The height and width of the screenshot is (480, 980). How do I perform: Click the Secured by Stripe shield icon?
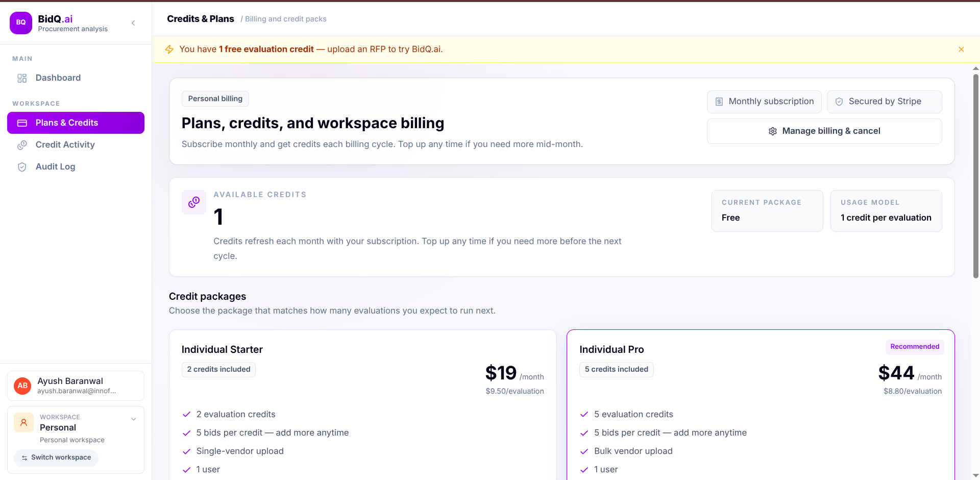[x=839, y=102]
